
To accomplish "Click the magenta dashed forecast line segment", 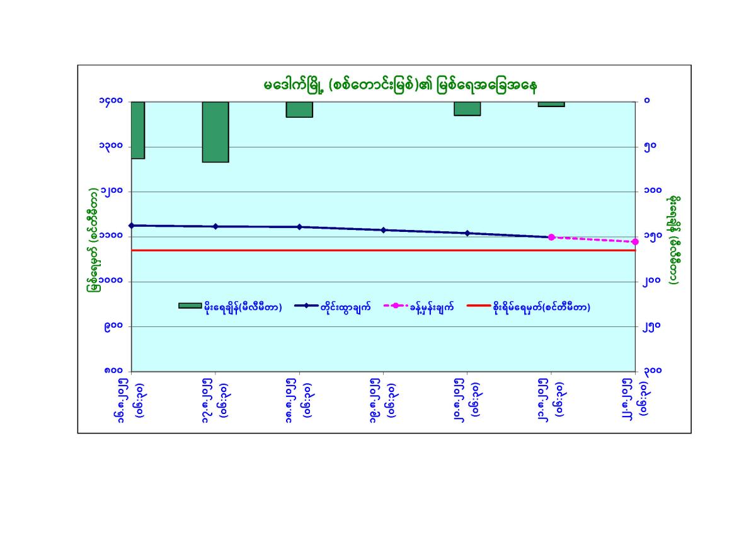I will 593,239.
